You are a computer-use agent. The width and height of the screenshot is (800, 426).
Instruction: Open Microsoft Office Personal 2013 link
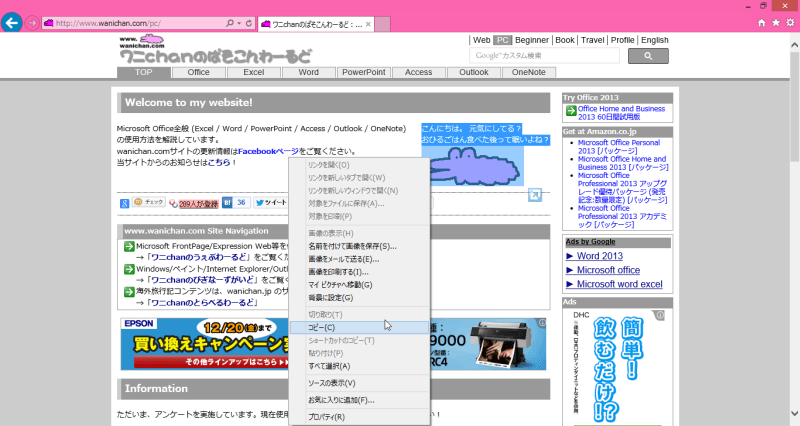pyautogui.click(x=619, y=147)
